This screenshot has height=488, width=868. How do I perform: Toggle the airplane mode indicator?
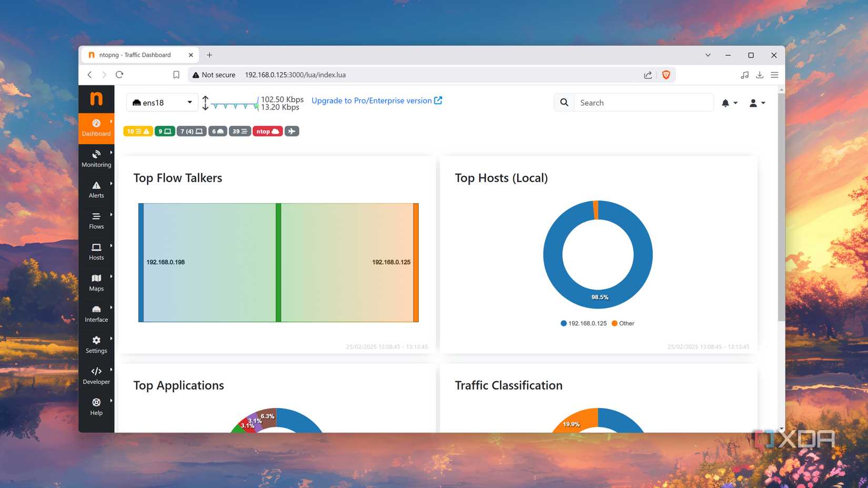292,131
